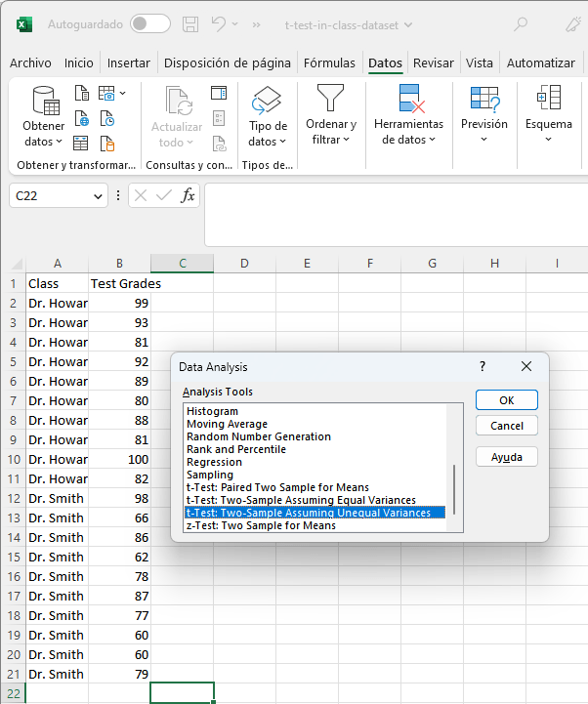588x704 pixels.
Task: Toggle the Autoguardado switch
Action: point(149,23)
